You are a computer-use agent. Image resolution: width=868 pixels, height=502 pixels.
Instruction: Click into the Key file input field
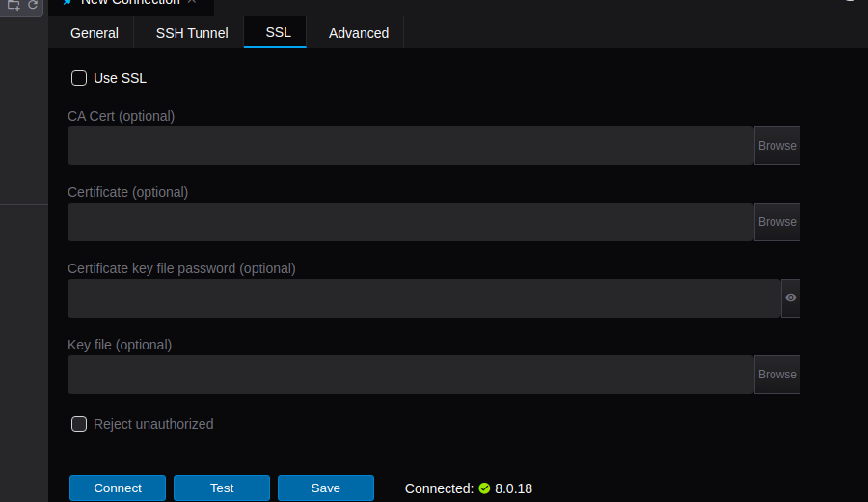click(x=410, y=375)
